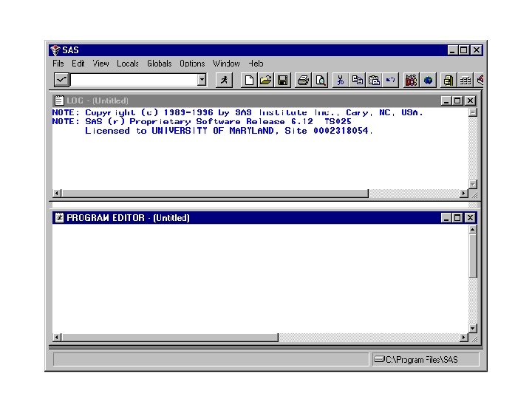Click the yellow libraries cabinet icon

click(449, 80)
